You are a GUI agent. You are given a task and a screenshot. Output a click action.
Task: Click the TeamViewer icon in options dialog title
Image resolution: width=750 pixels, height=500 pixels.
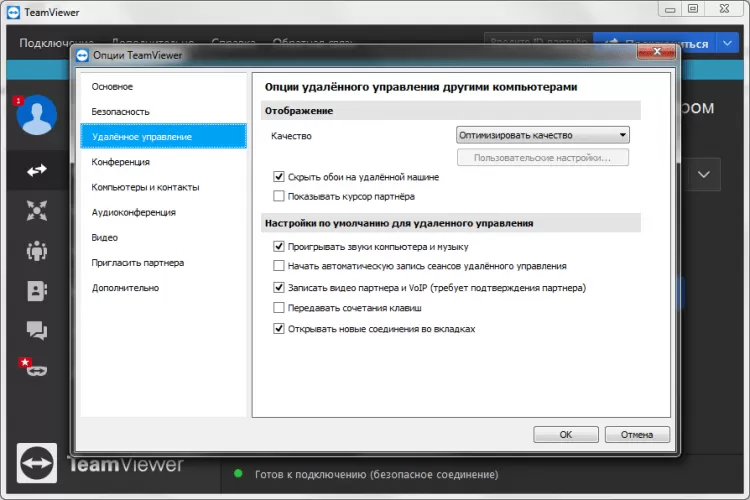tap(82, 56)
